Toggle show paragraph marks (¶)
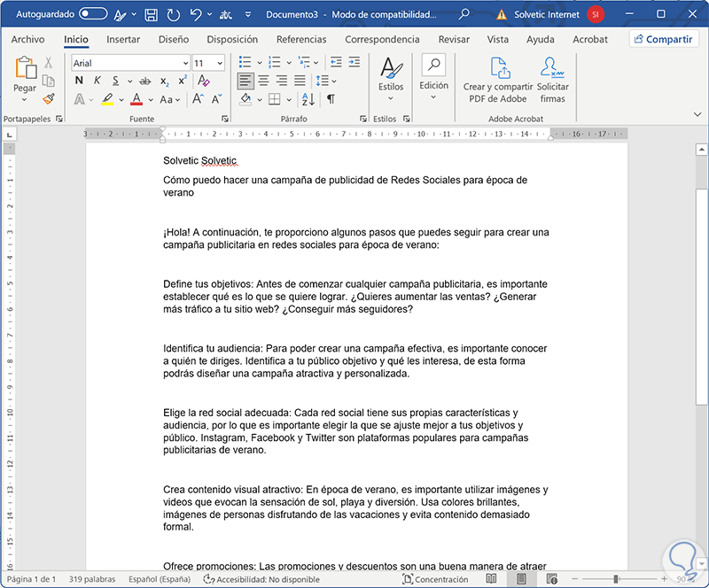Image resolution: width=709 pixels, height=588 pixels. point(331,99)
